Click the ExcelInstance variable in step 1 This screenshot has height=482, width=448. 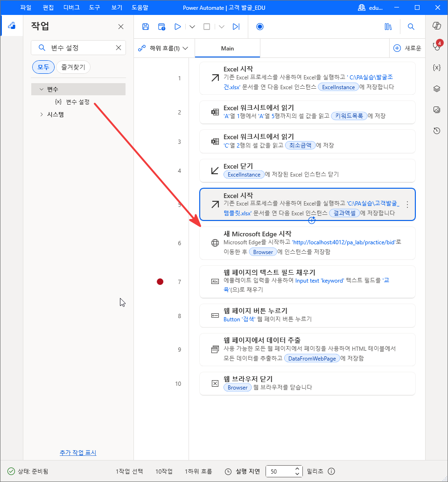coord(338,87)
